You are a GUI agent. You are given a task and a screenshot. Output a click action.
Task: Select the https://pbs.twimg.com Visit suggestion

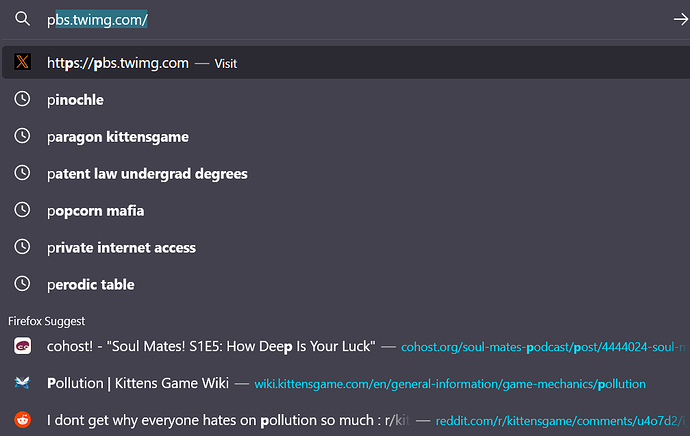click(346, 62)
